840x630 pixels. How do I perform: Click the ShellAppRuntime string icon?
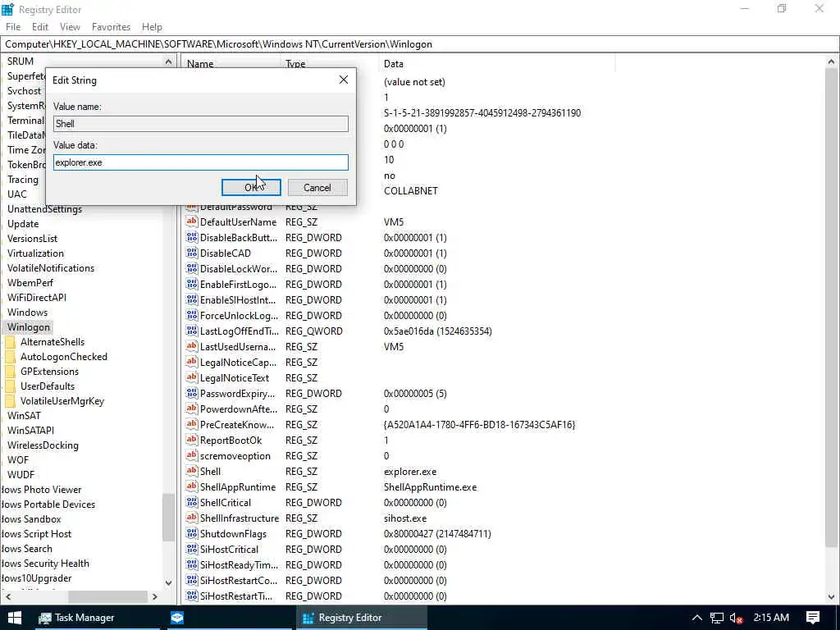point(192,486)
